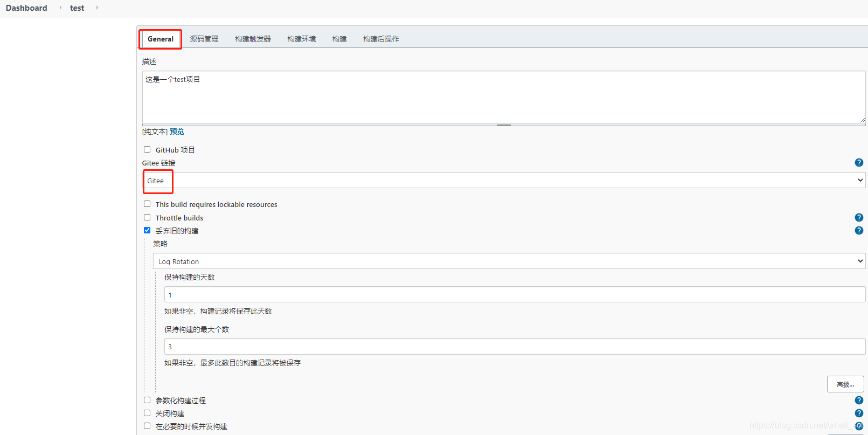Image resolution: width=868 pixels, height=435 pixels.
Task: Open help for Gitee 链接 field
Action: [859, 163]
